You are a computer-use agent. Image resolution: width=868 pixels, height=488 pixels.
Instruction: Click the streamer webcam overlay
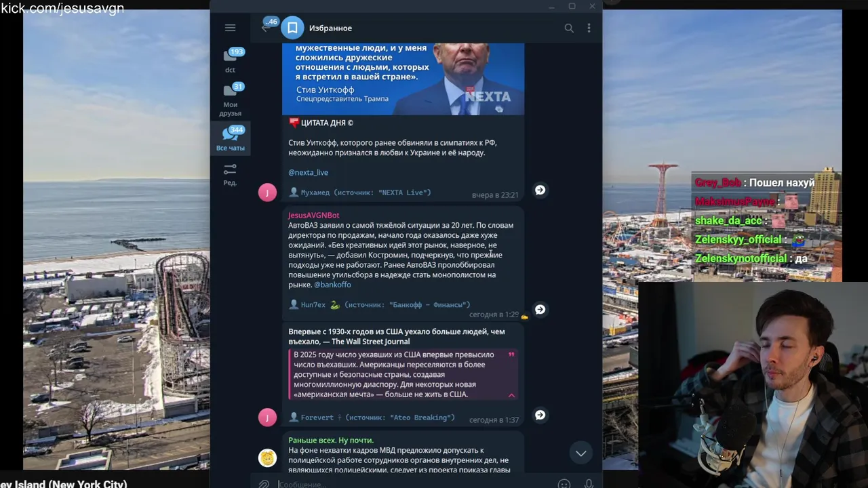tap(753, 384)
